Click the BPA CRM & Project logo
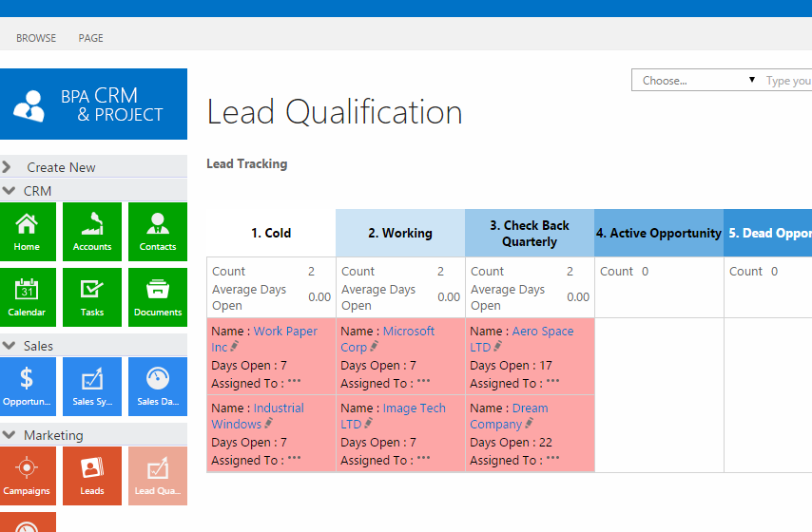812x532 pixels. (x=93, y=104)
